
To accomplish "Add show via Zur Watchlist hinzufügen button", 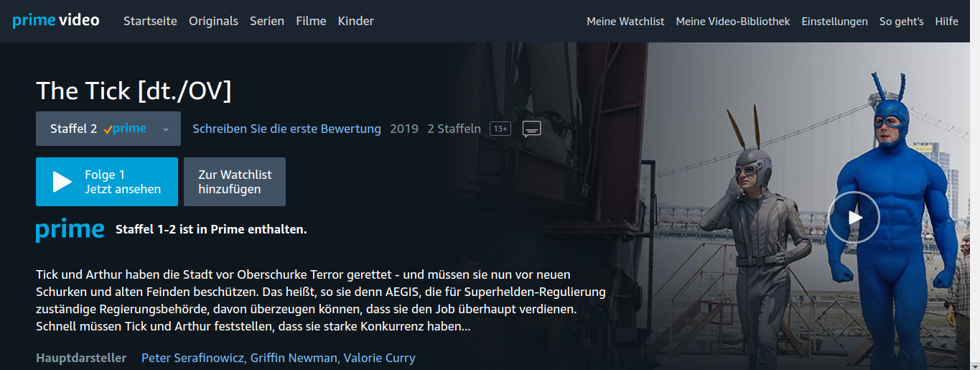I will 235,182.
